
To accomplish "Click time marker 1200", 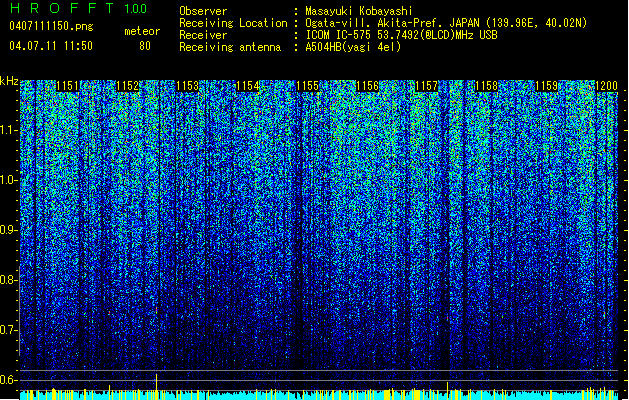I will coord(607,86).
